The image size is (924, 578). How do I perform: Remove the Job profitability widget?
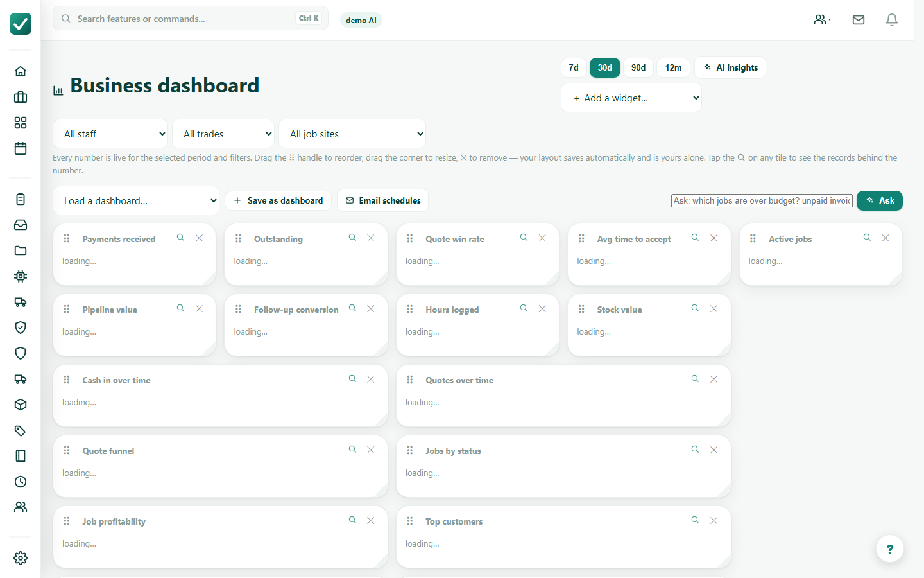click(371, 520)
